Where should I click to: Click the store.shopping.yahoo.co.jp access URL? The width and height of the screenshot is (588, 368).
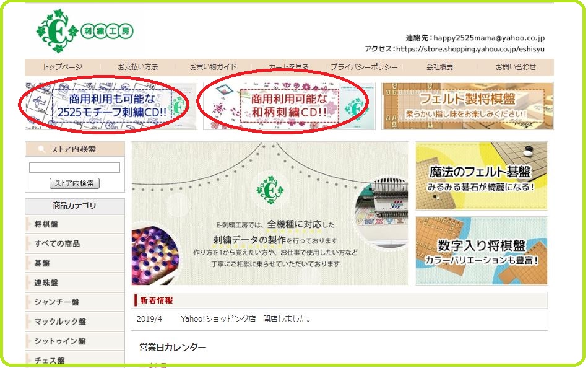pyautogui.click(x=470, y=49)
